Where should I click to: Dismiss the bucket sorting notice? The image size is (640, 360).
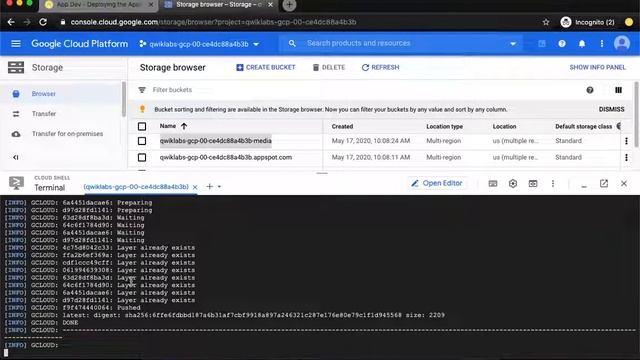point(611,109)
